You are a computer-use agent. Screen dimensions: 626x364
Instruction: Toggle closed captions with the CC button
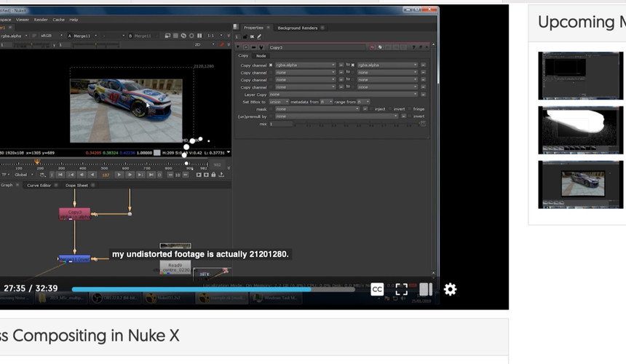(x=377, y=289)
